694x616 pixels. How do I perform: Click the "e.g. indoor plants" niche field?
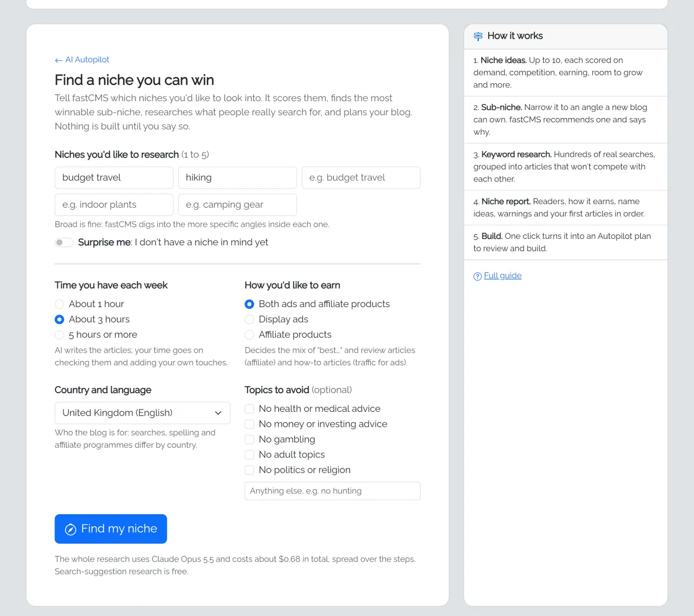pyautogui.click(x=114, y=205)
